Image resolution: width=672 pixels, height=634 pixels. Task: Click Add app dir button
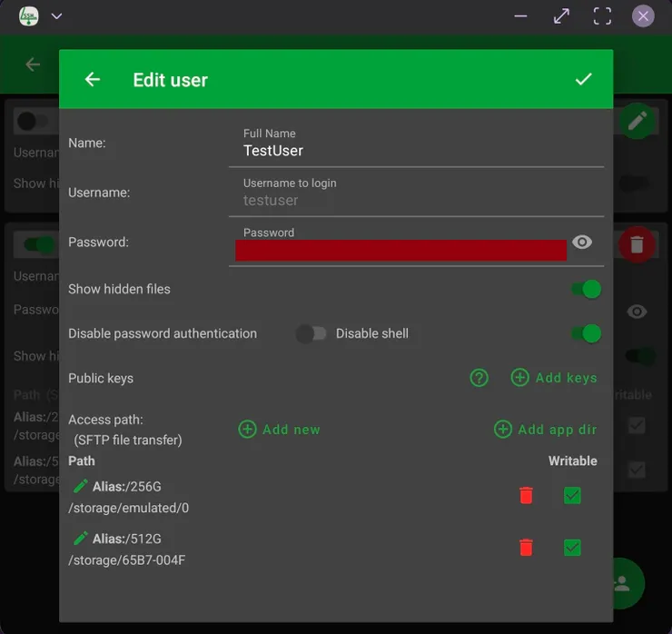pyautogui.click(x=545, y=429)
